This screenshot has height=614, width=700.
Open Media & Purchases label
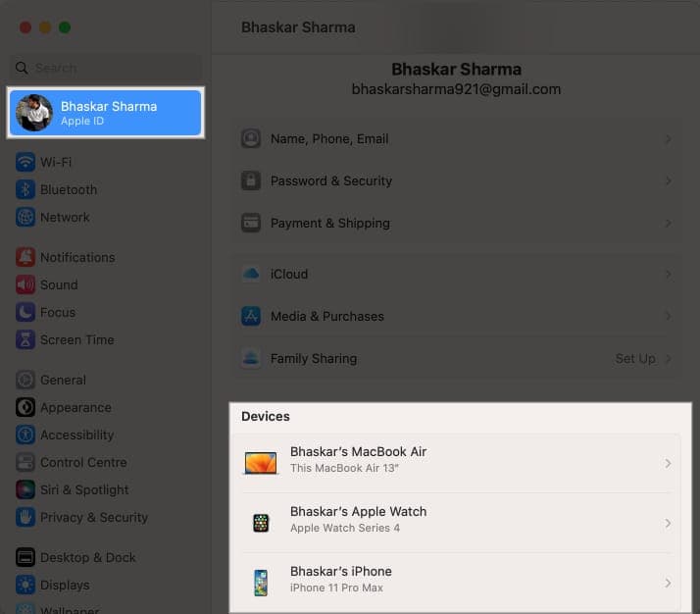[327, 316]
